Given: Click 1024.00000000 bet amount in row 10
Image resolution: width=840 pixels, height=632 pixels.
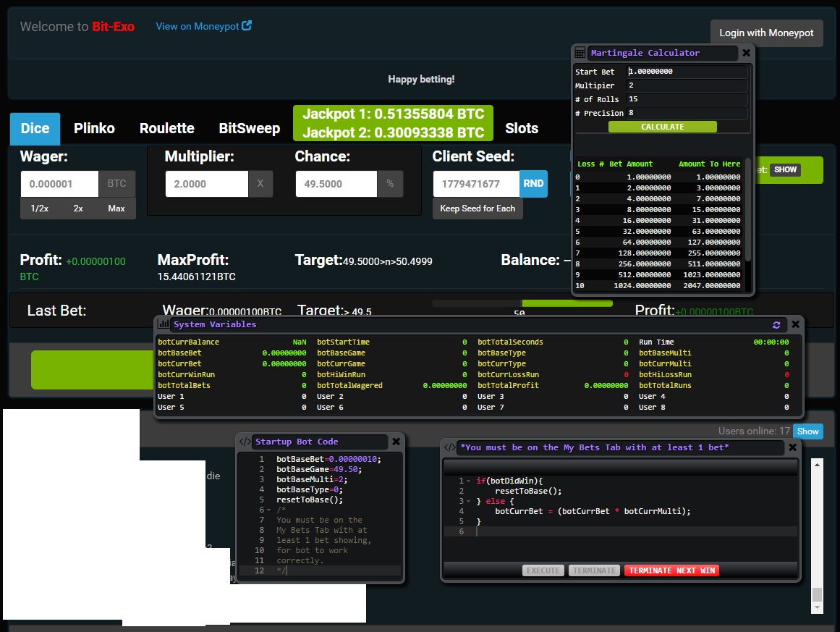Looking at the screenshot, I should tap(642, 286).
